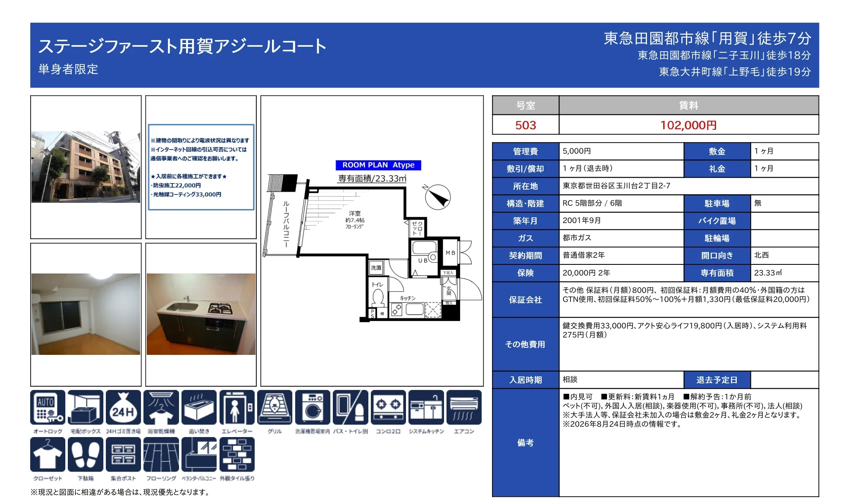This screenshot has height=504, width=850.
Task: Click the エレベーター elevator icon
Action: coord(237,407)
